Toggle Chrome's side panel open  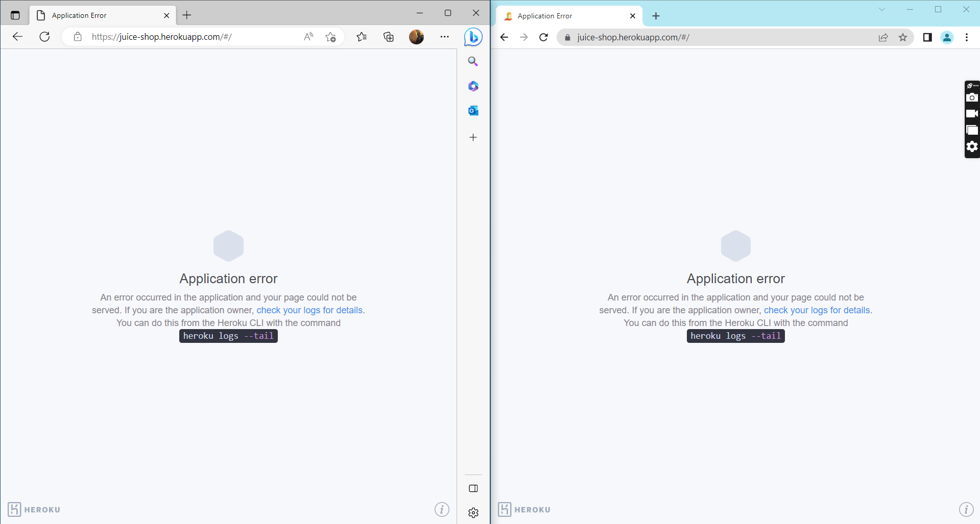point(928,37)
